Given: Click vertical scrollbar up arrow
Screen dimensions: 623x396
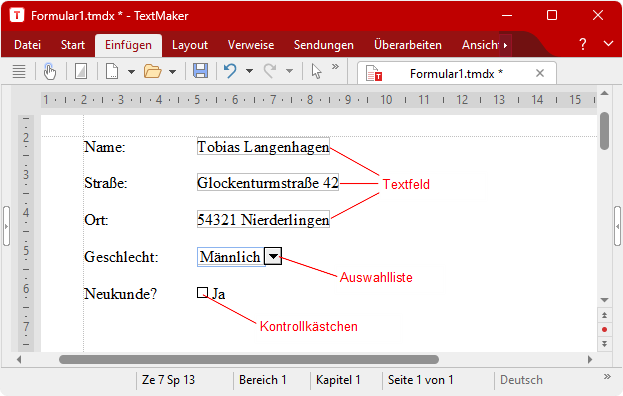Looking at the screenshot, I should pyautogui.click(x=604, y=93).
